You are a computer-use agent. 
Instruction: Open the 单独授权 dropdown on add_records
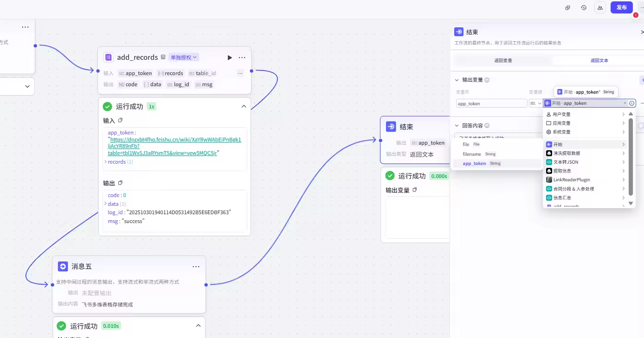click(x=184, y=57)
